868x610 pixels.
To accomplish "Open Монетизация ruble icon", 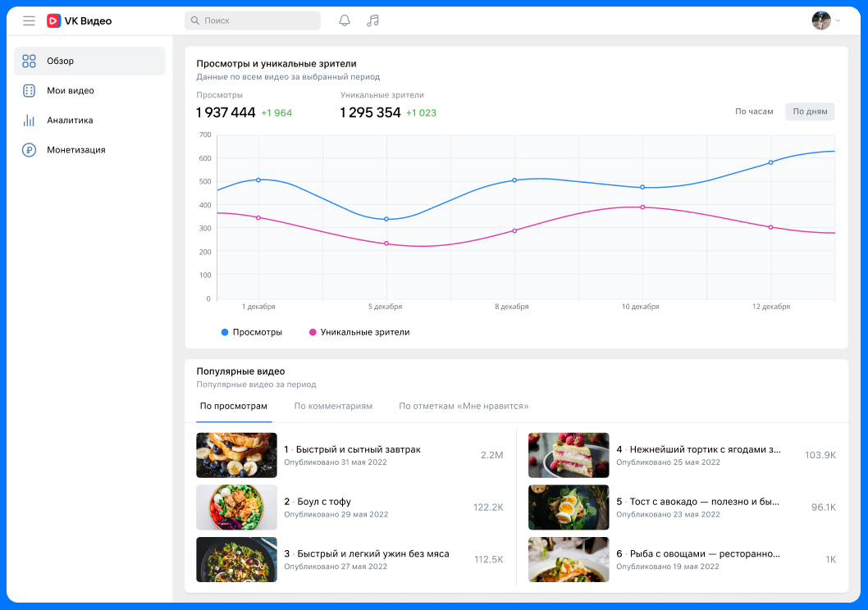I will tap(30, 150).
